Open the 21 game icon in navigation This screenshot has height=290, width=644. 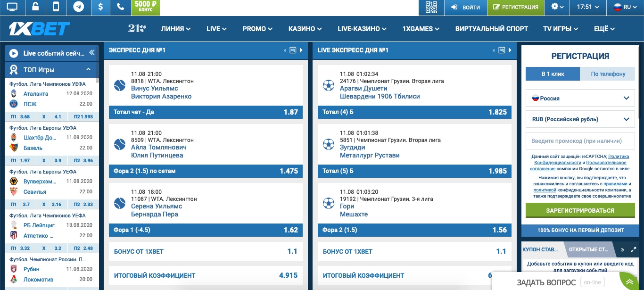[137, 28]
